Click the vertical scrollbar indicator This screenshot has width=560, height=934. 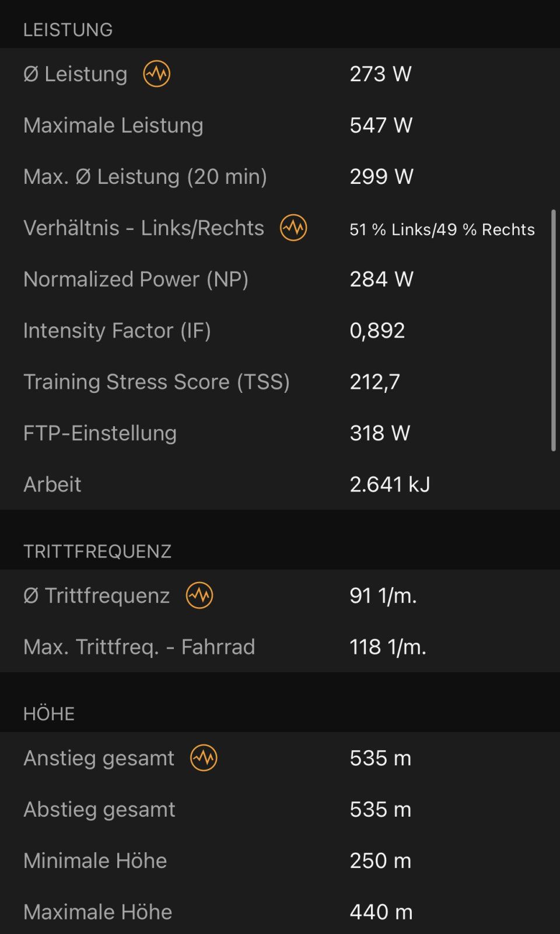(x=553, y=330)
